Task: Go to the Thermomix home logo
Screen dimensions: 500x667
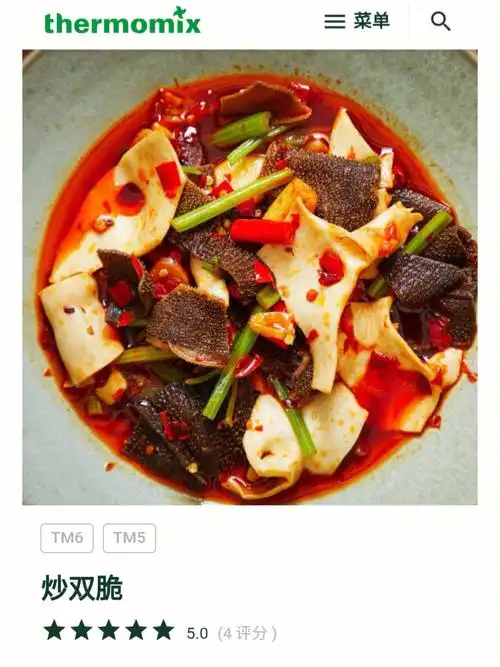Action: [122, 20]
